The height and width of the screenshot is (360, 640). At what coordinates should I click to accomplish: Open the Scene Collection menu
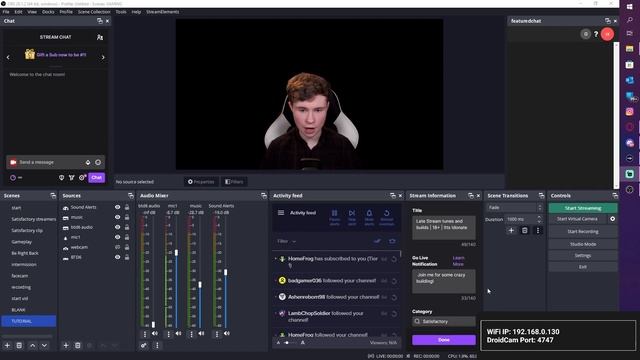(94, 12)
